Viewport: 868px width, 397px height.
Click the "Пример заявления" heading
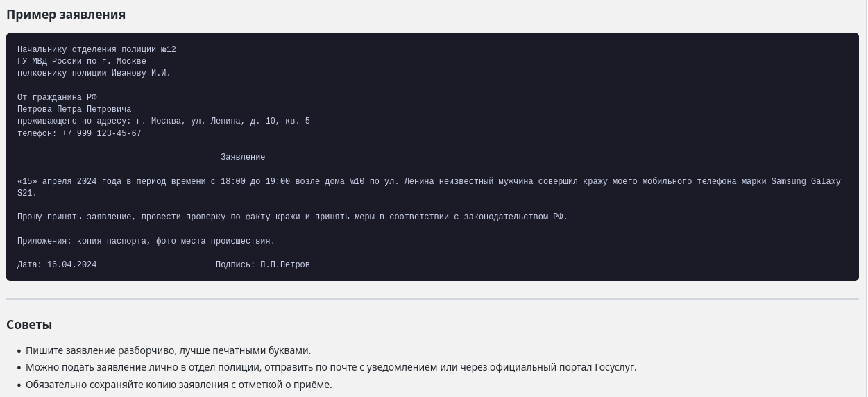coord(66,15)
